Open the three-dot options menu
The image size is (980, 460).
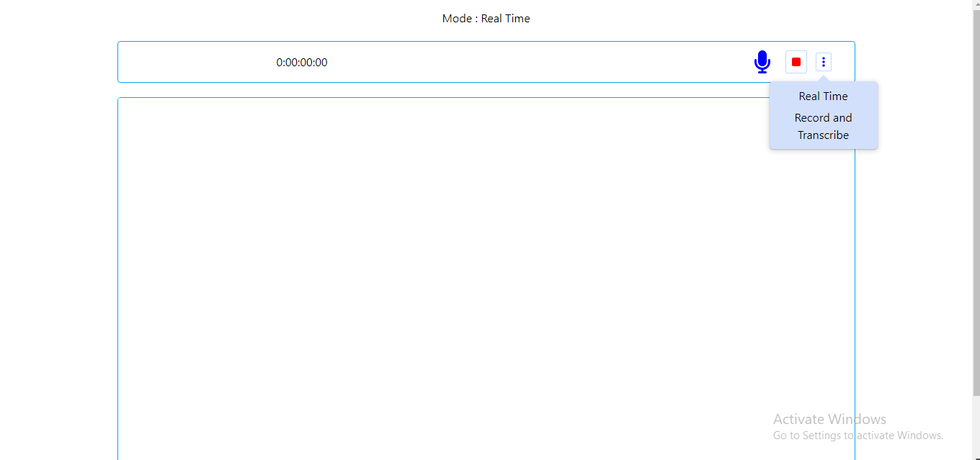click(824, 62)
